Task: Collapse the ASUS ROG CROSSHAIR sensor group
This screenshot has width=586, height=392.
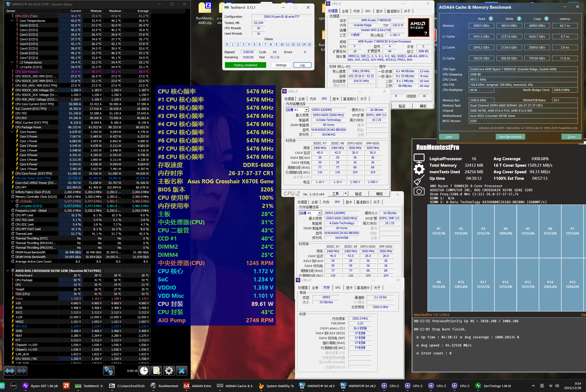Action: 8,271
